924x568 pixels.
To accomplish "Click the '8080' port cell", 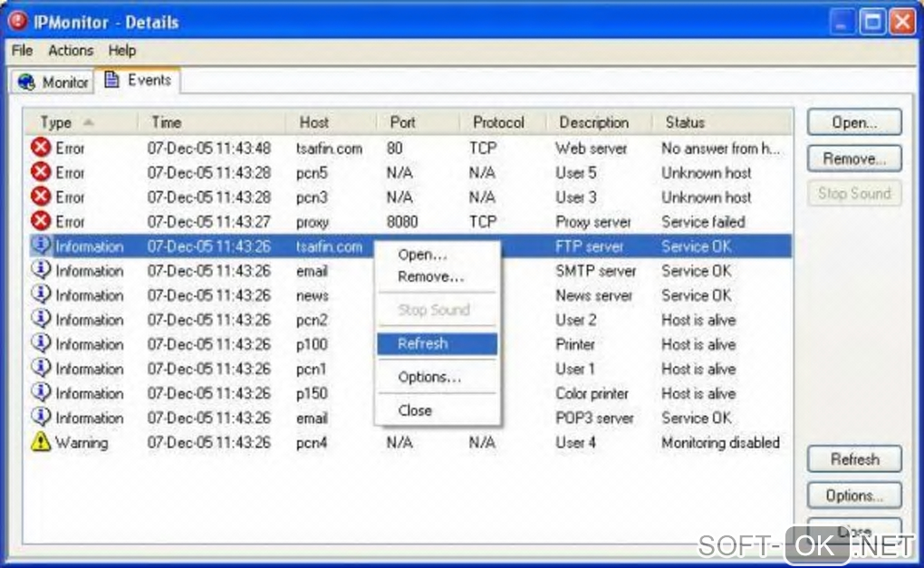I will 402,222.
